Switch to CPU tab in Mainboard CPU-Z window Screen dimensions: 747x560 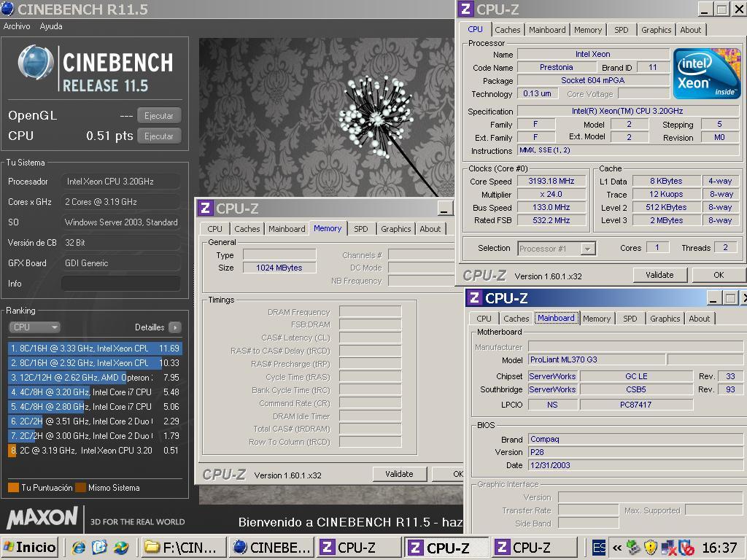pyautogui.click(x=484, y=319)
